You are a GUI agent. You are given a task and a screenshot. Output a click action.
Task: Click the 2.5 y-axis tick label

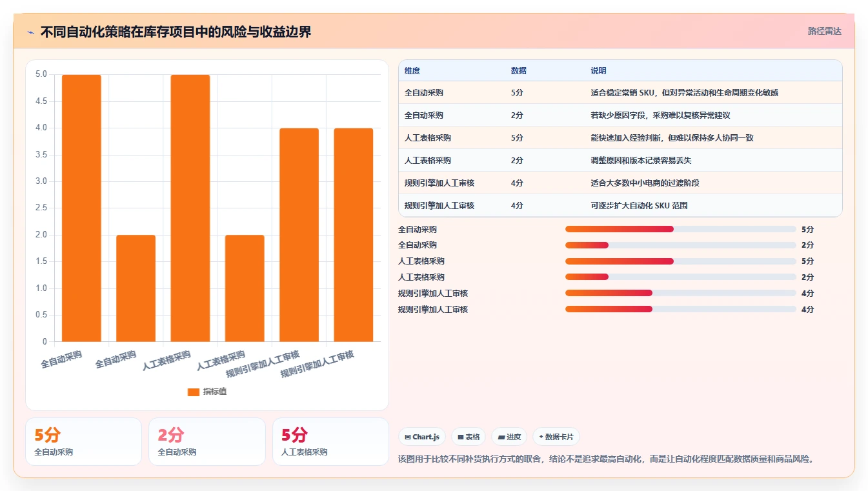41,208
